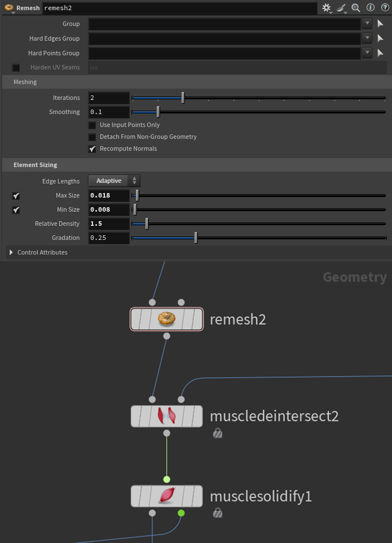
Task: Select the muscledeintersect2 node icon
Action: click(166, 416)
